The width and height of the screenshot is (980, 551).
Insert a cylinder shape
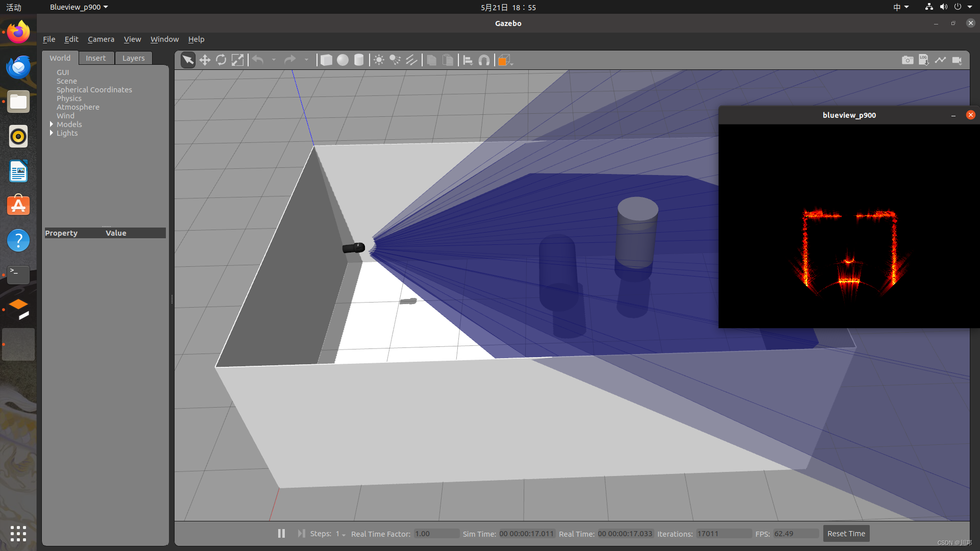[x=359, y=60]
